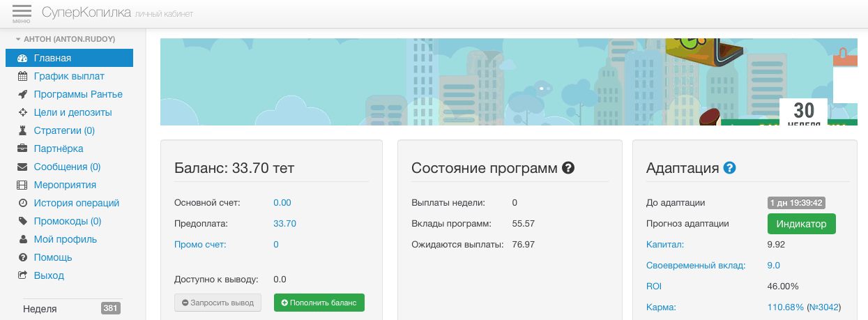Click blue question icon next to Адаптация
The width and height of the screenshot is (868, 320).
pos(729,168)
